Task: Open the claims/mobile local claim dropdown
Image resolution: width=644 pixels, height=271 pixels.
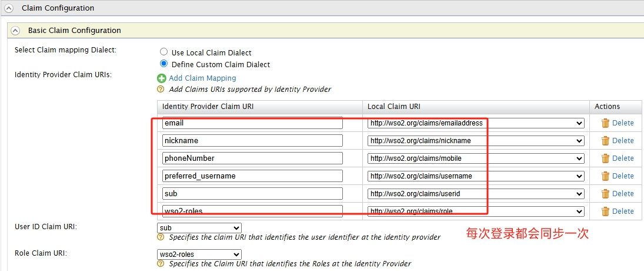Action: tap(476, 158)
